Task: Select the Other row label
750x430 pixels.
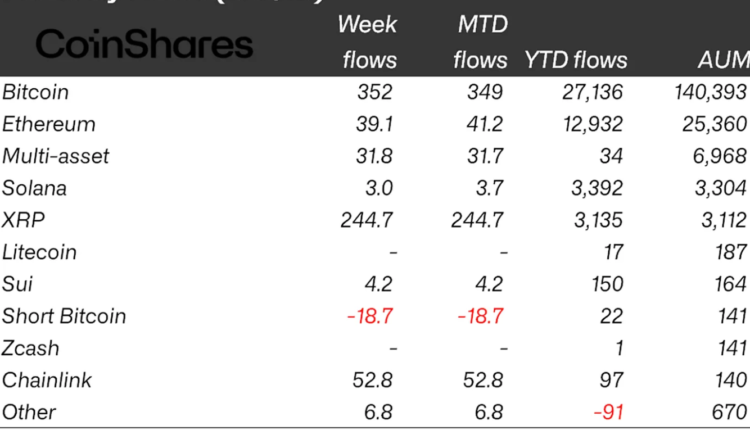Action: pos(29,413)
